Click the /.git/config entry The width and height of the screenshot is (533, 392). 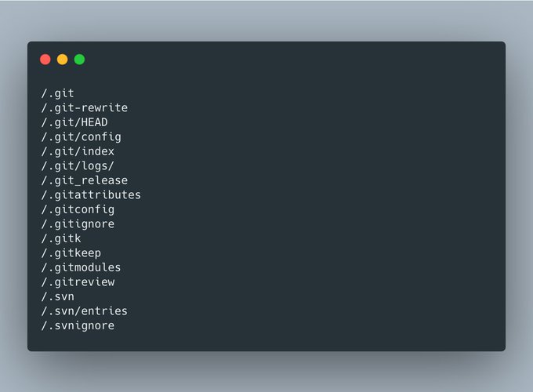(81, 137)
